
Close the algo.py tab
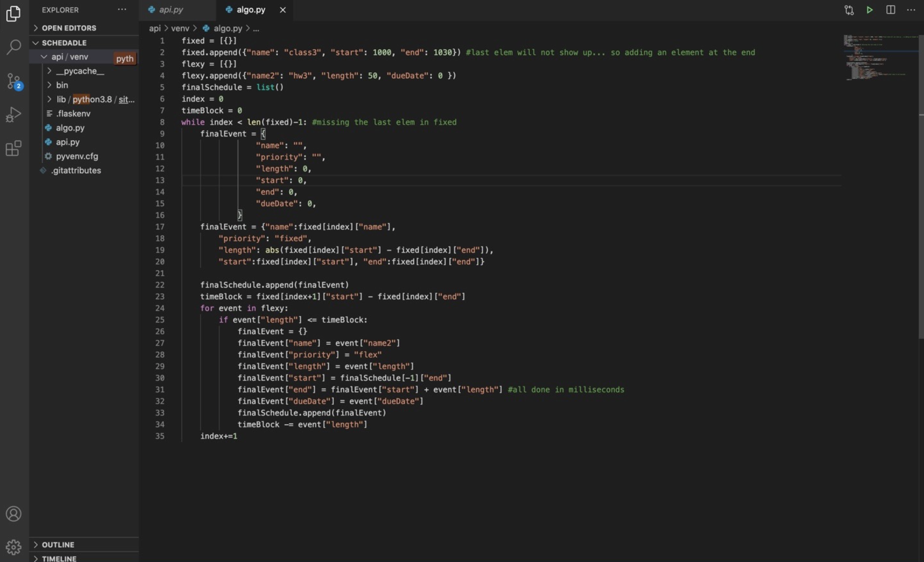[283, 10]
